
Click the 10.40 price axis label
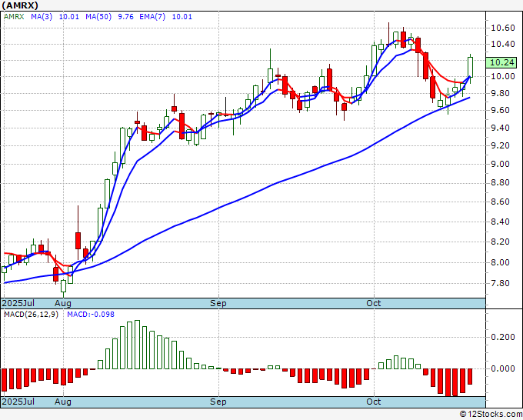(503, 44)
